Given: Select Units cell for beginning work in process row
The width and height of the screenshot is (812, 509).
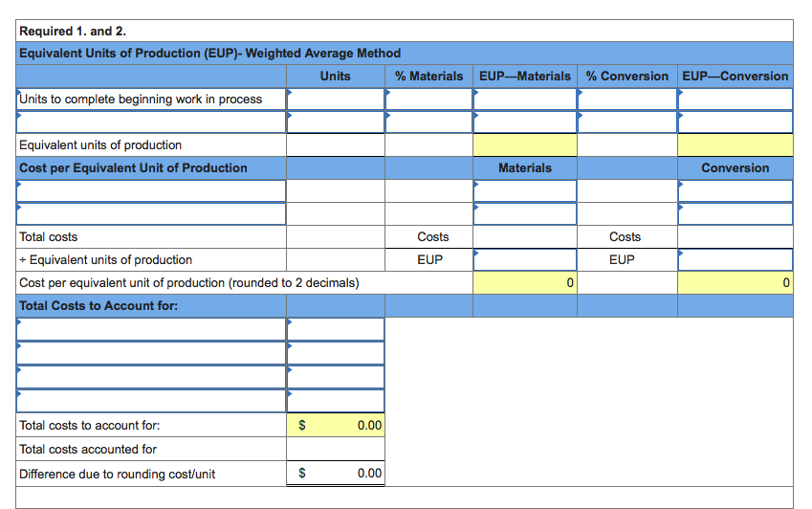Looking at the screenshot, I should coord(336,99).
